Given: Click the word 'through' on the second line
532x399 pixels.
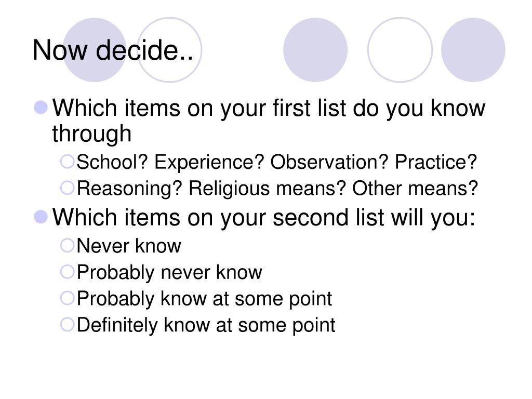Looking at the screenshot, I should [91, 134].
